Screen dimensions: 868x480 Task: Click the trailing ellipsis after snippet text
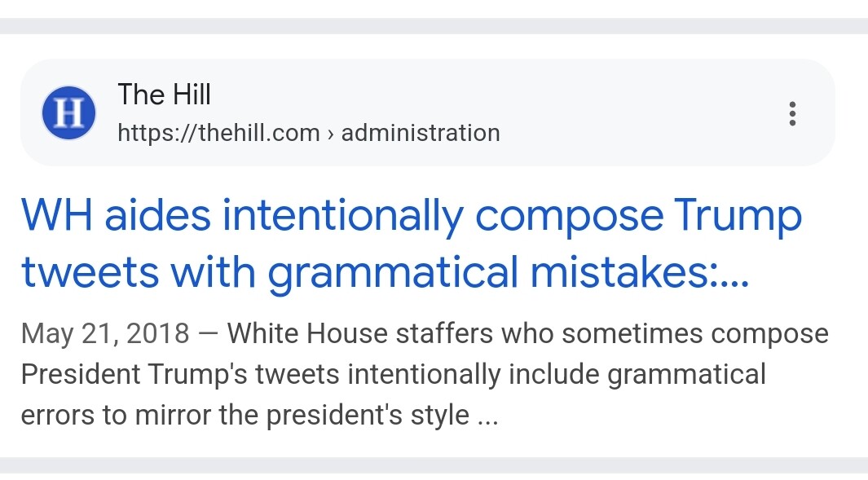[x=487, y=416]
